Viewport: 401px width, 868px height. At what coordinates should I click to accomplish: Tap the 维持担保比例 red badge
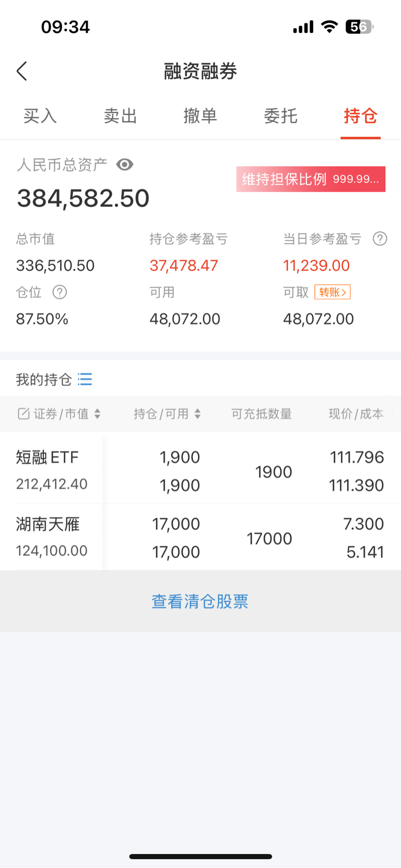pos(311,179)
